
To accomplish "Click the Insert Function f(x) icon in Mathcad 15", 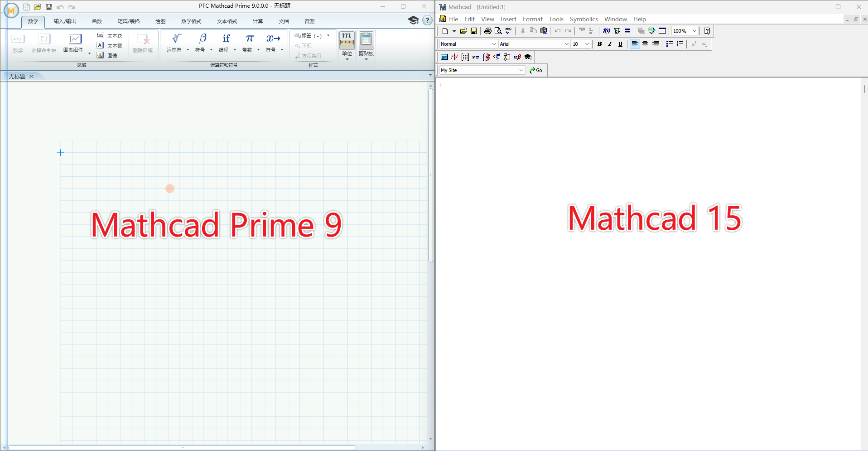I will [x=607, y=31].
